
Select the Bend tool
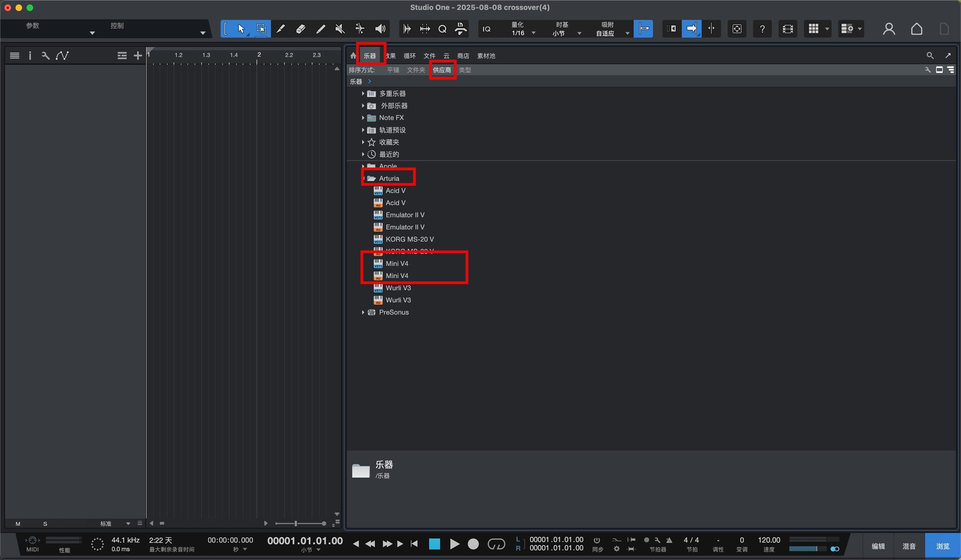[360, 29]
